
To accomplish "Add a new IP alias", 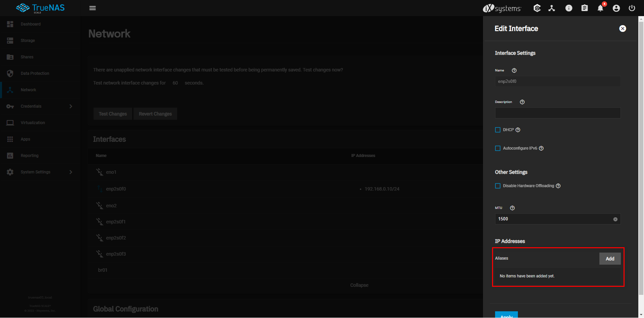I will pyautogui.click(x=610, y=259).
